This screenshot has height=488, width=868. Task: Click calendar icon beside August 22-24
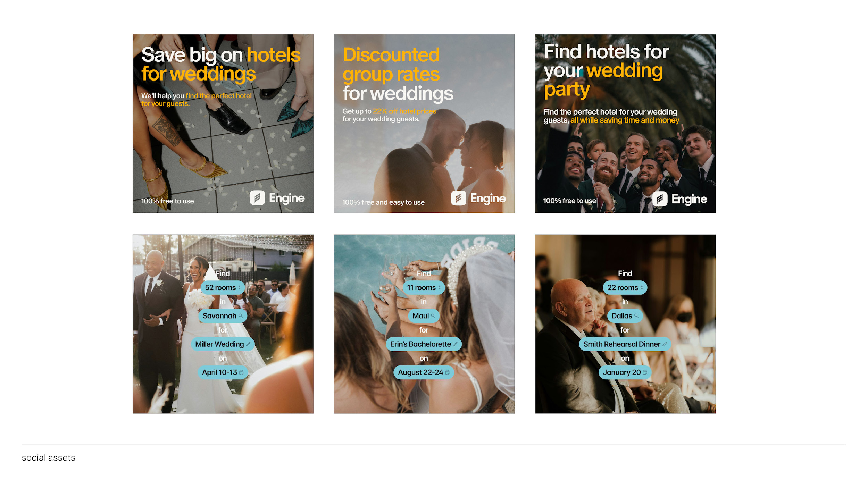click(x=448, y=372)
